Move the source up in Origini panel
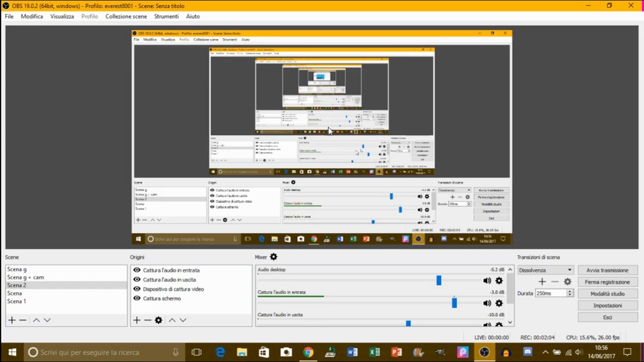Viewport: 644px width, 362px height. 172,320
